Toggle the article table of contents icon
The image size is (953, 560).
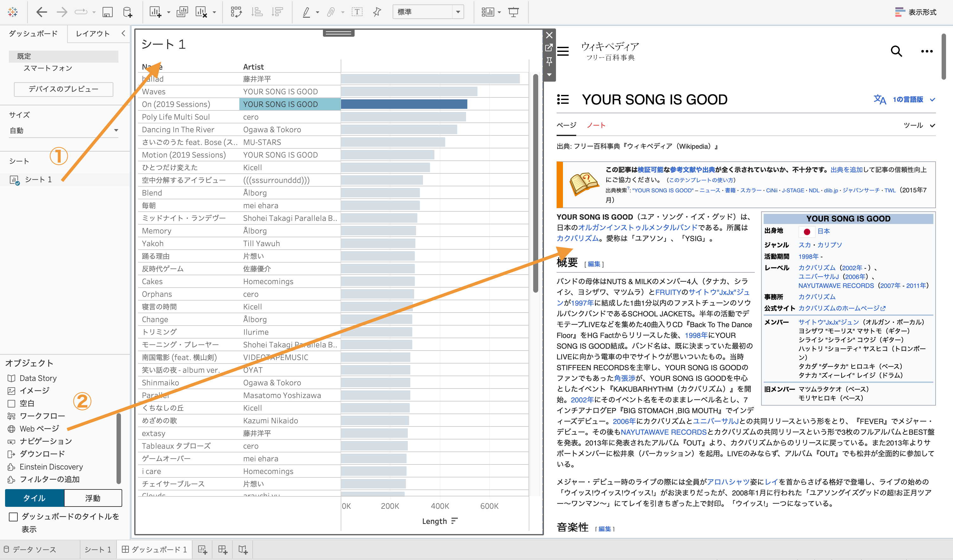click(x=563, y=99)
